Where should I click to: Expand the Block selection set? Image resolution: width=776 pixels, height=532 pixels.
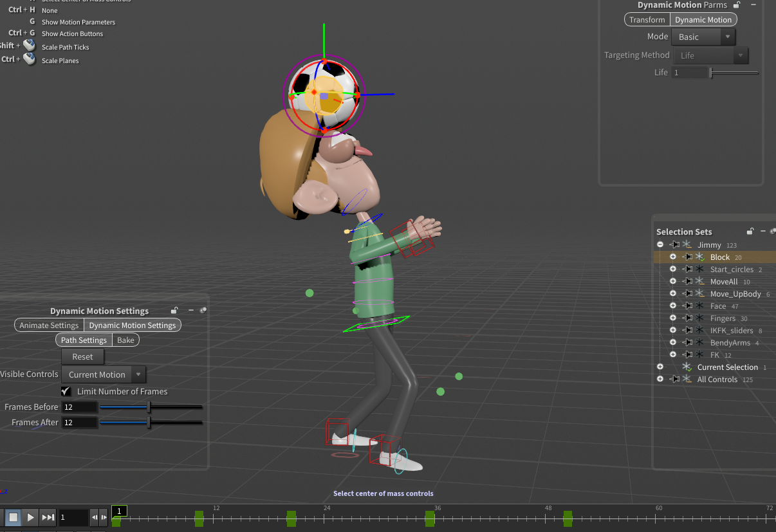pos(672,257)
